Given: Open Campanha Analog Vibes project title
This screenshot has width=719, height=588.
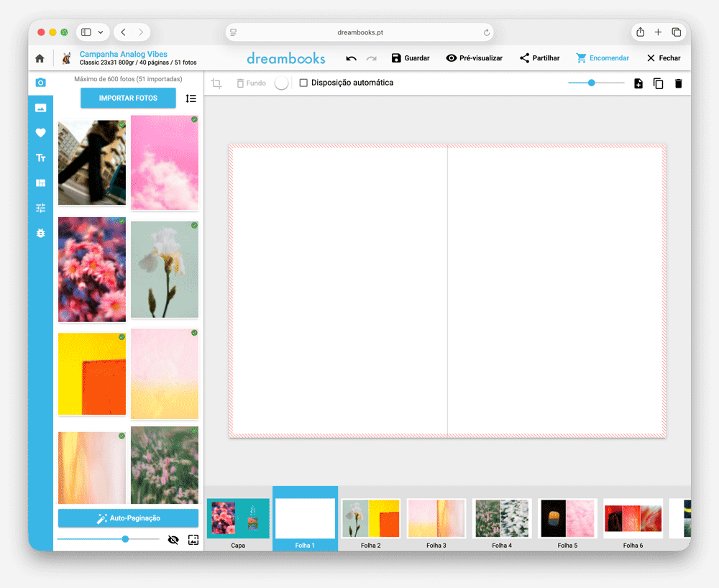Looking at the screenshot, I should point(124,54).
